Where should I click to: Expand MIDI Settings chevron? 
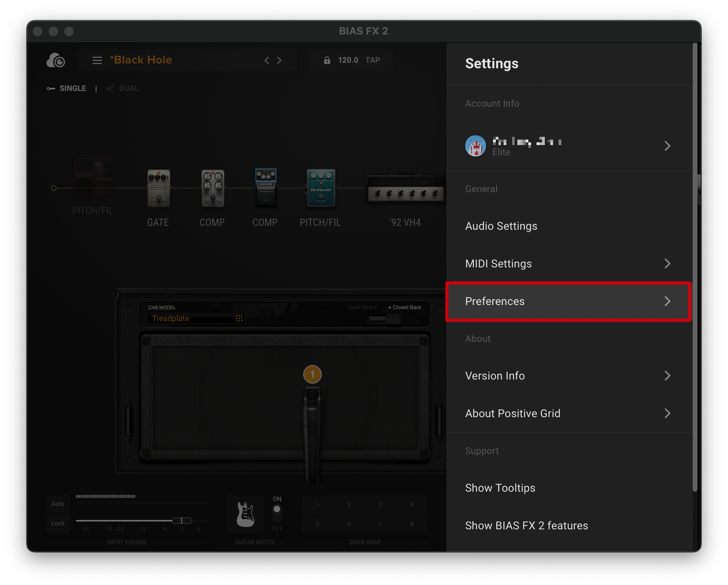[667, 263]
